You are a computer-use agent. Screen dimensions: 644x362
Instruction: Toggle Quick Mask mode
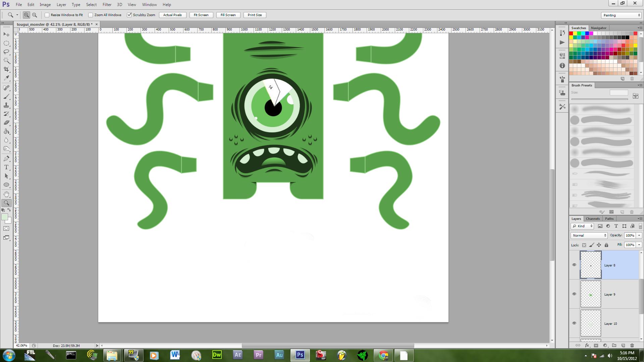[x=6, y=229]
